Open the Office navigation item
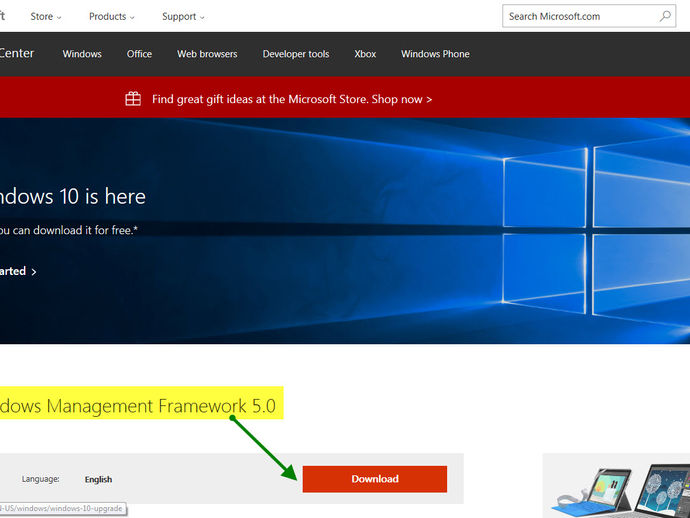690x518 pixels. click(139, 54)
